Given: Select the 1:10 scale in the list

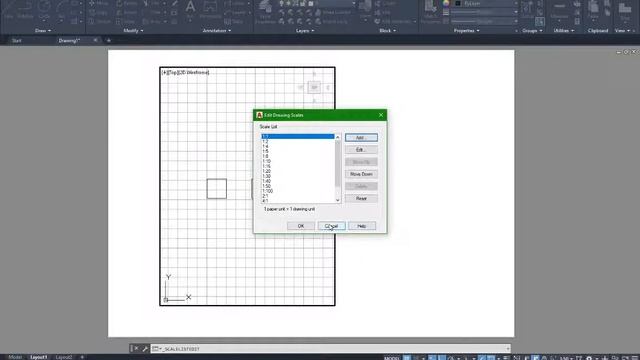Looking at the screenshot, I should 298,161.
